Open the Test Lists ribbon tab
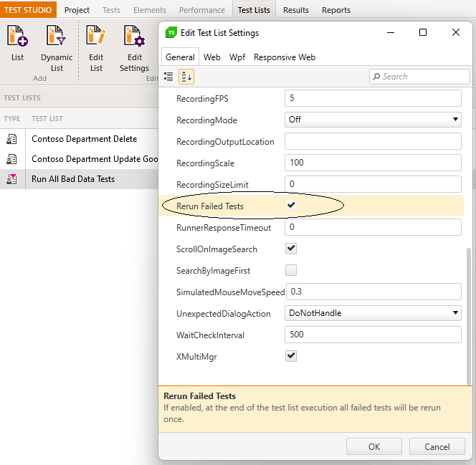This screenshot has height=465, width=476. point(254,10)
